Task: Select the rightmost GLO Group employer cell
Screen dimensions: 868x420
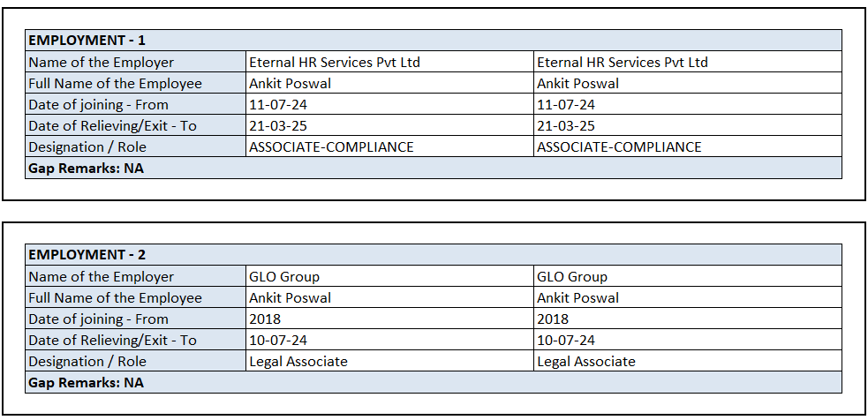Action: 572,277
